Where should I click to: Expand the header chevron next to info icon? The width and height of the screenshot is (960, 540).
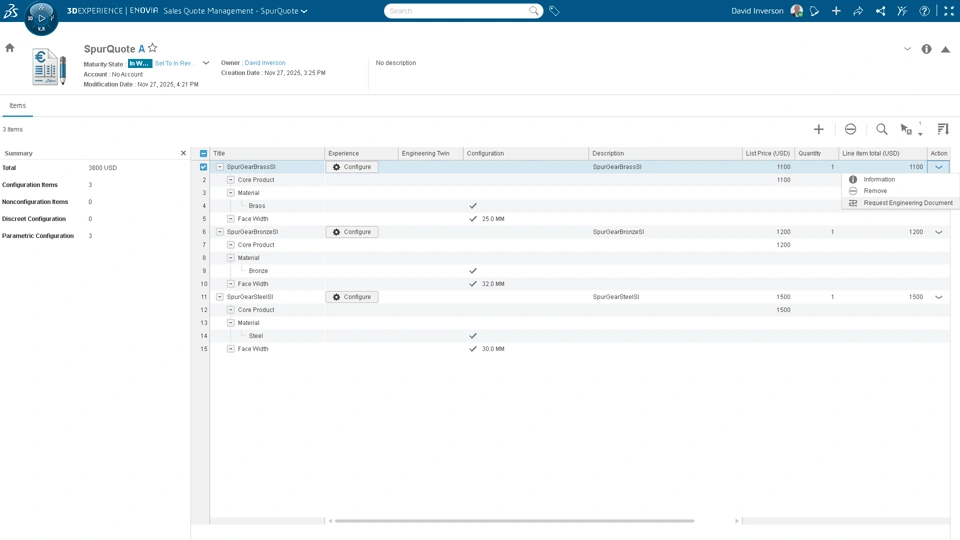tap(907, 49)
